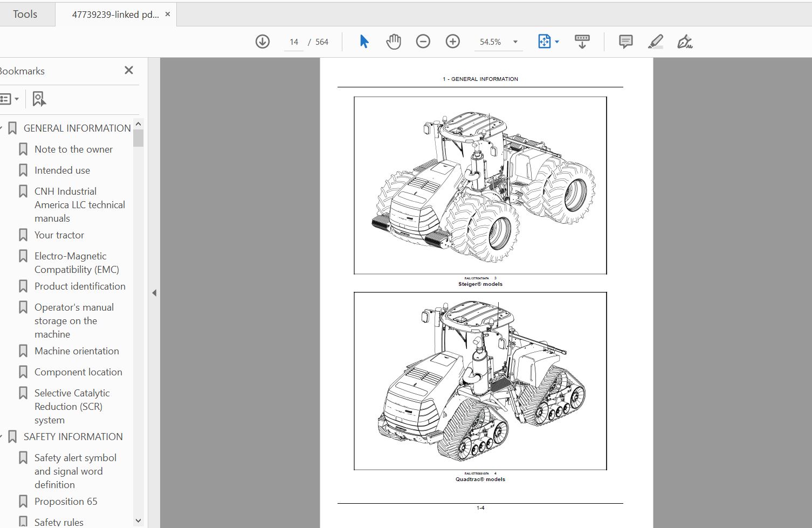Select the highlighter pen tool
Screen dimensions: 812x528
pyautogui.click(x=656, y=42)
